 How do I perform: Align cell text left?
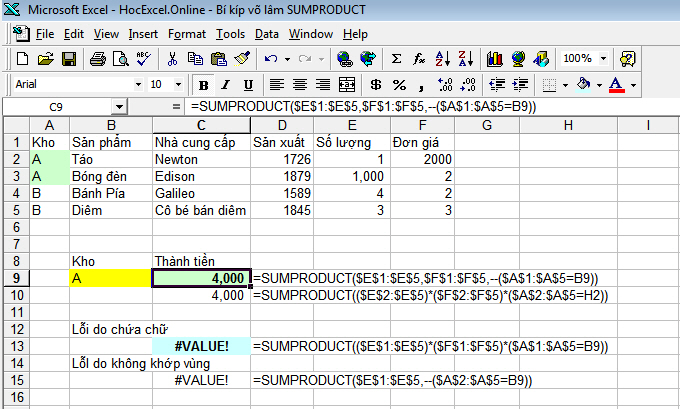277,85
